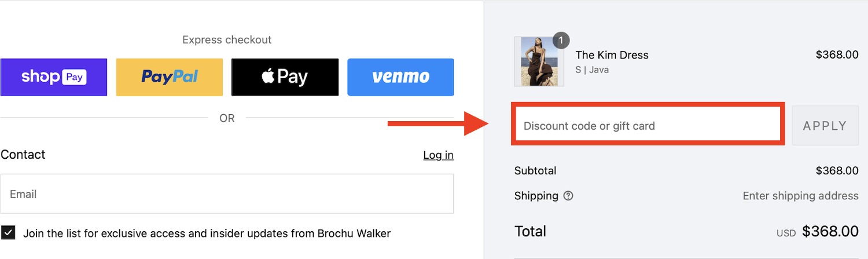
Task: Click the Contact section heading
Action: coord(23,155)
